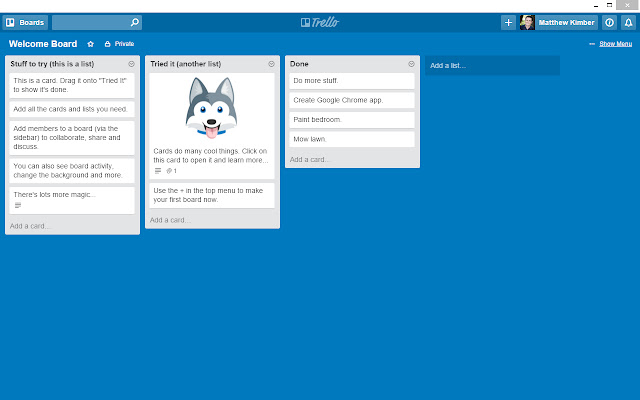Open 'Create Google Chrome app' card
The height and width of the screenshot is (400, 640).
point(352,100)
